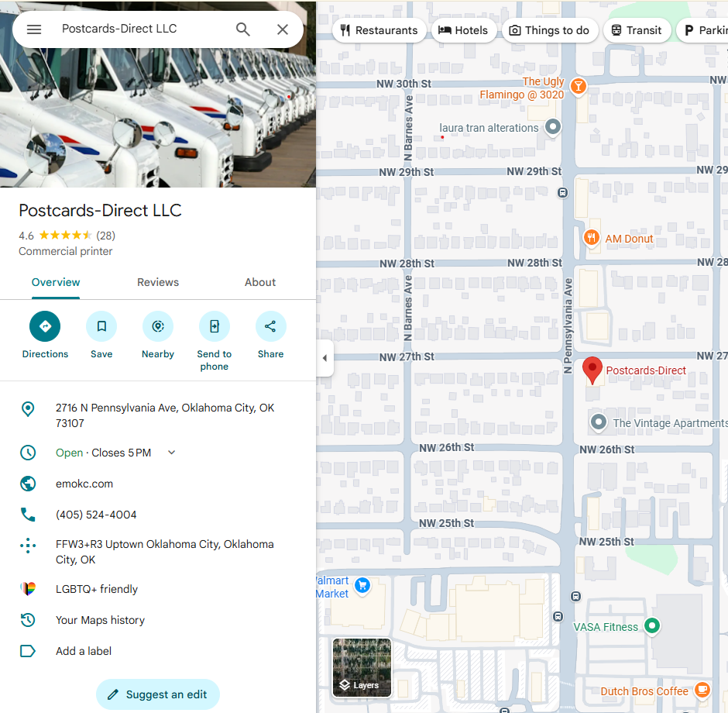Click the AM Donut restaurant marker

pyautogui.click(x=591, y=238)
